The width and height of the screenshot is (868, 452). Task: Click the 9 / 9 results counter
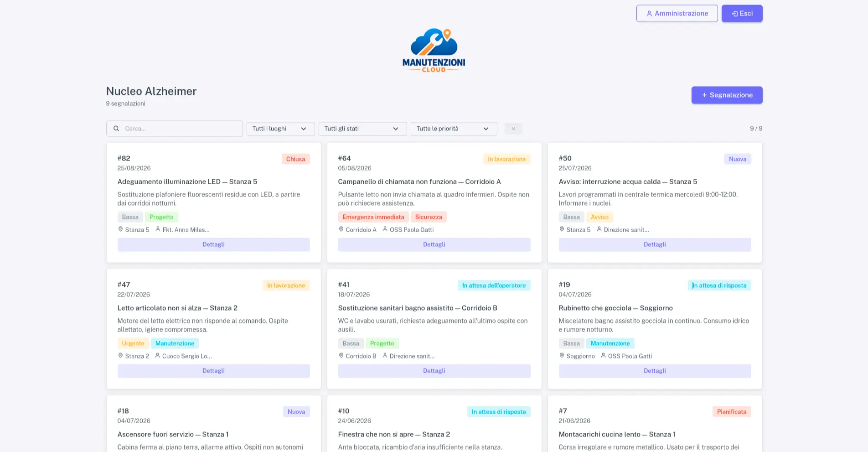[x=756, y=129]
